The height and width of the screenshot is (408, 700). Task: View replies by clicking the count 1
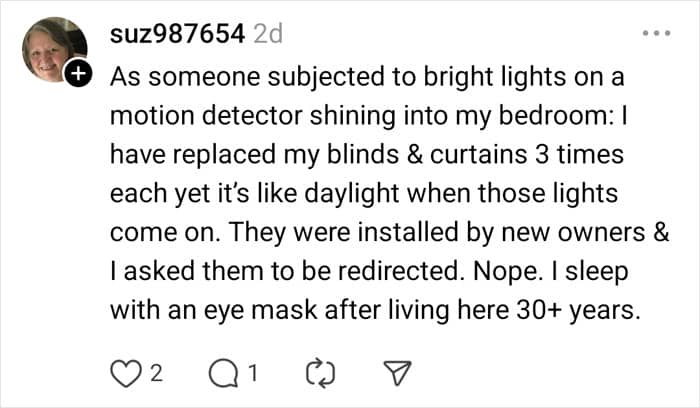[x=253, y=374]
